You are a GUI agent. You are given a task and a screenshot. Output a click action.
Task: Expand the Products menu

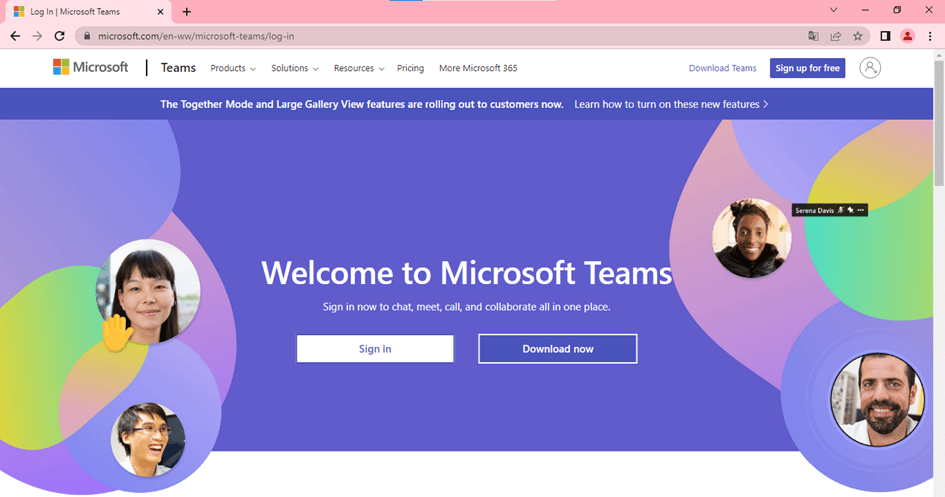[x=233, y=68]
